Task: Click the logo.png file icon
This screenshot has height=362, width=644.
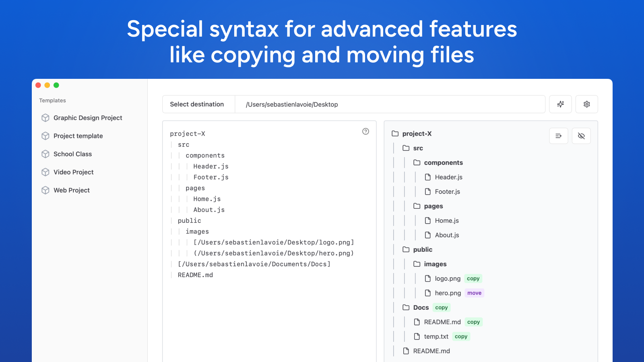Action: click(x=428, y=278)
